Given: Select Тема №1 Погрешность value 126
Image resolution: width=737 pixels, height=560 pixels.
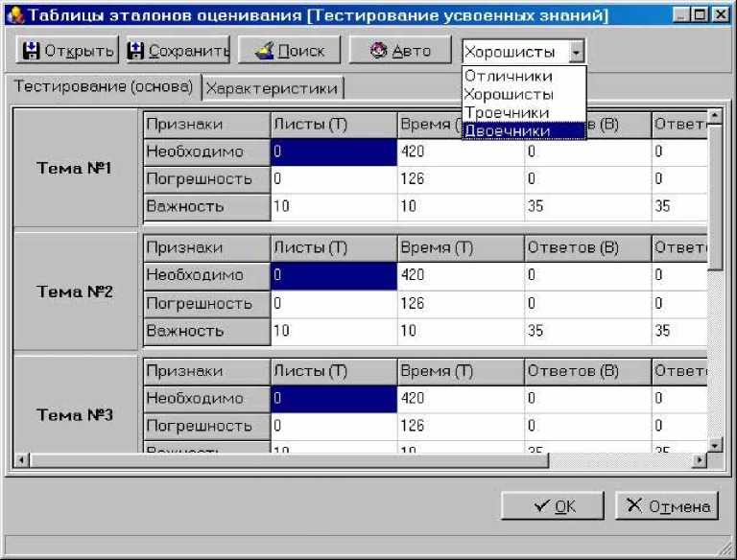Looking at the screenshot, I should (461, 179).
